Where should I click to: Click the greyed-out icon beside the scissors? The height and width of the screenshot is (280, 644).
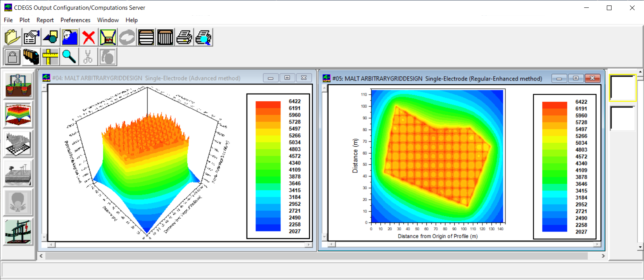click(108, 57)
